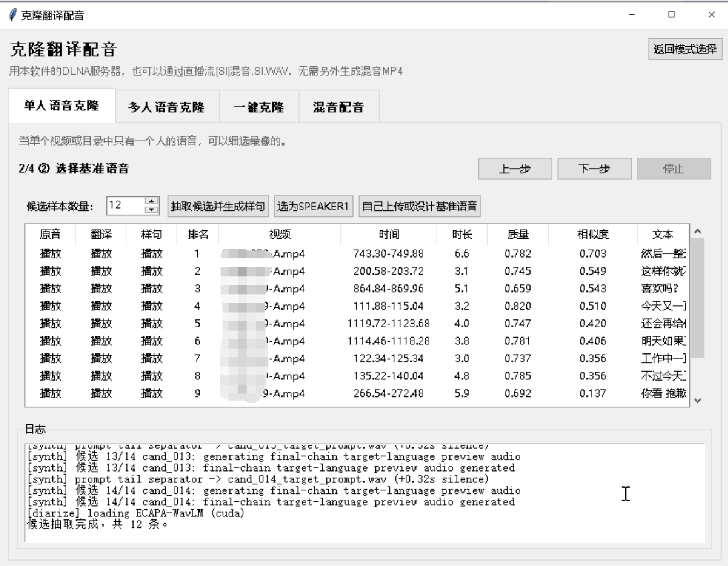This screenshot has height=566, width=728.
Task: Click the 选为SPEAKER1 button
Action: coord(313,206)
